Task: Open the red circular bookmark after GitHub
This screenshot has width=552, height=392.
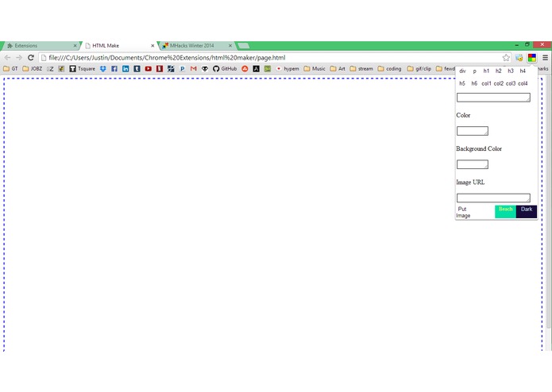Action: pos(245,68)
